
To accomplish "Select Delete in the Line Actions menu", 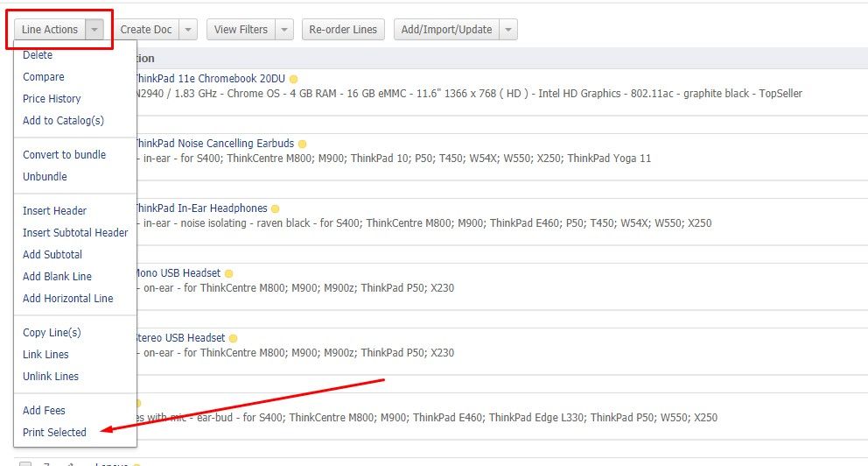I will pos(38,55).
